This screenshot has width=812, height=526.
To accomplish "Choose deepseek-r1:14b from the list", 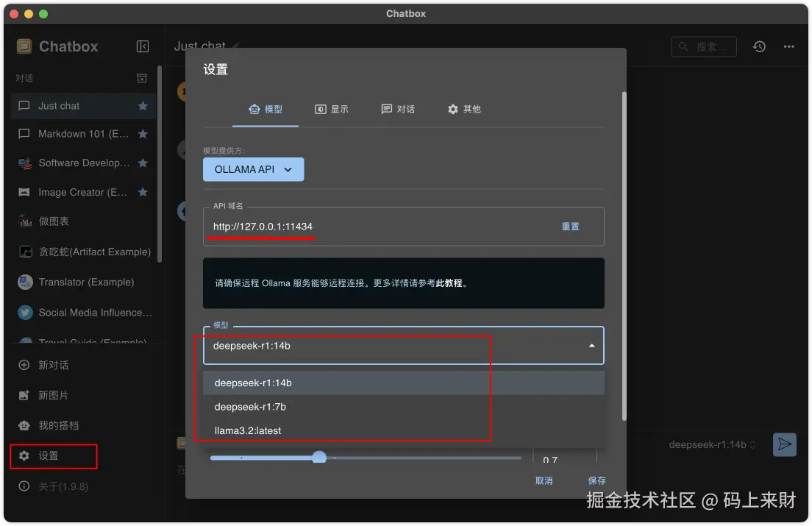I will coord(403,383).
